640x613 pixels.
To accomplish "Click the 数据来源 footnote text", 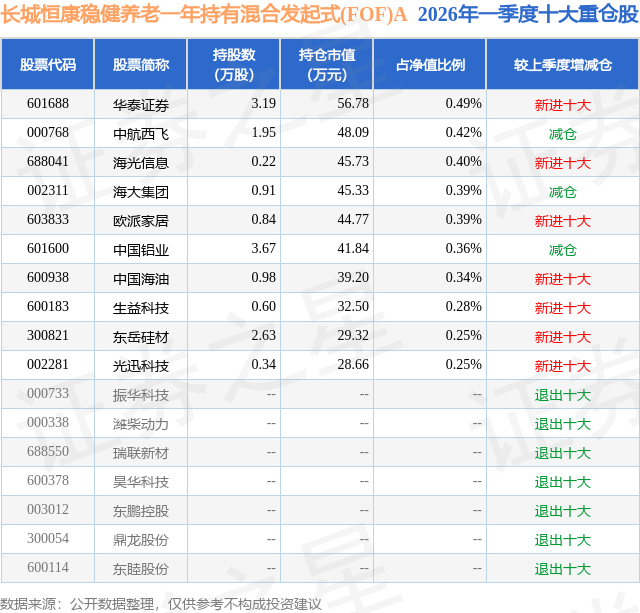I will point(161,604).
